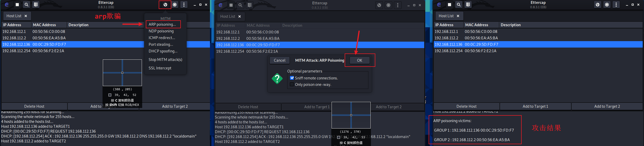Toggle Sniff remote connections checkbox

292,78
